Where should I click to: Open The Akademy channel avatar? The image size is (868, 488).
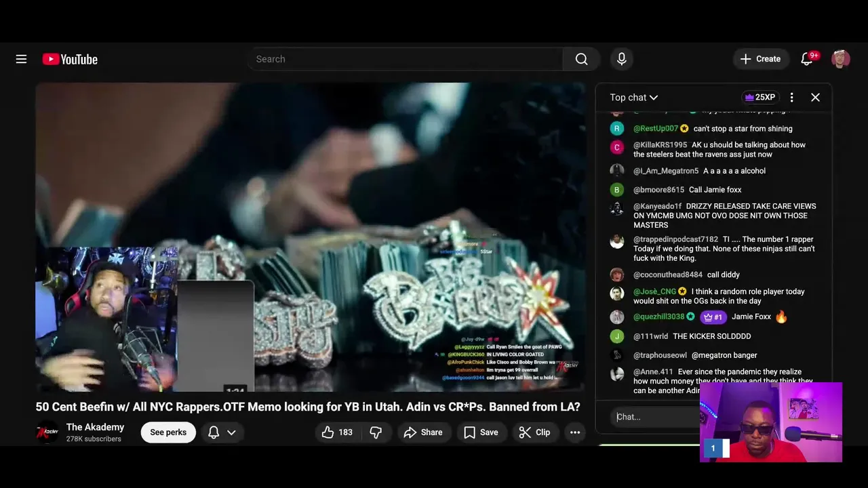(x=47, y=431)
